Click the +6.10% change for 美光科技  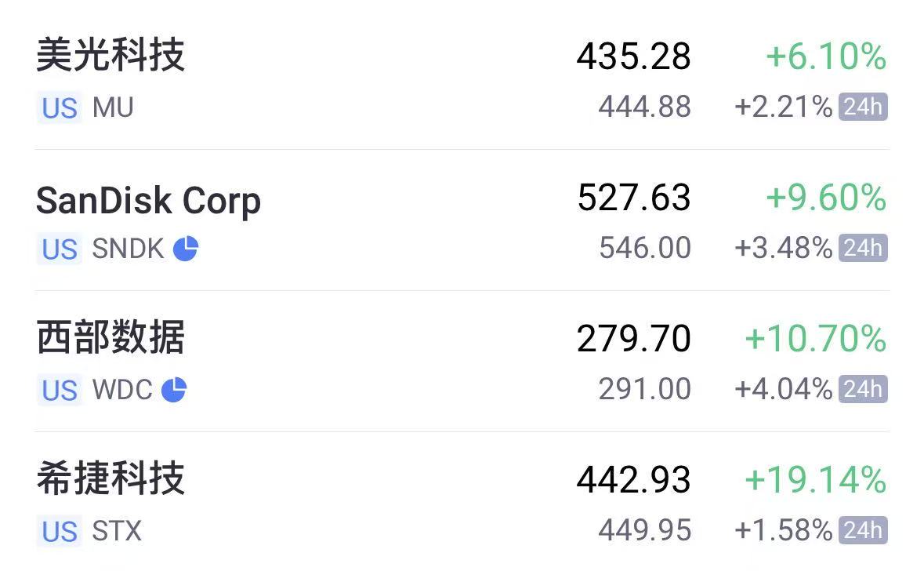(x=826, y=56)
